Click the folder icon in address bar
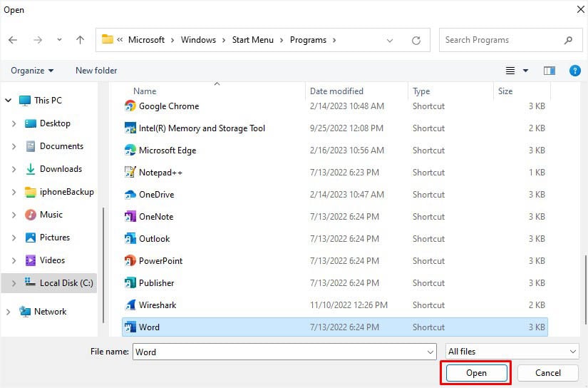Screen dimensions: 588x388 coord(107,39)
